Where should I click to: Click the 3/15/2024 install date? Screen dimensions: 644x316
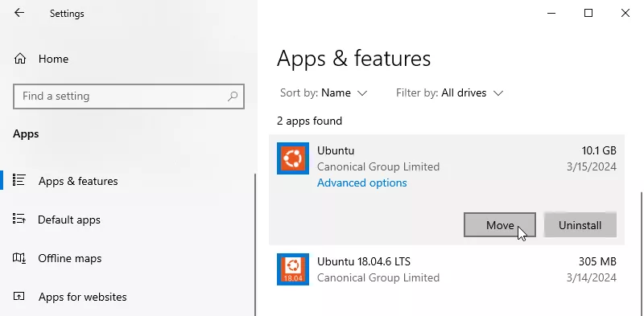592,166
